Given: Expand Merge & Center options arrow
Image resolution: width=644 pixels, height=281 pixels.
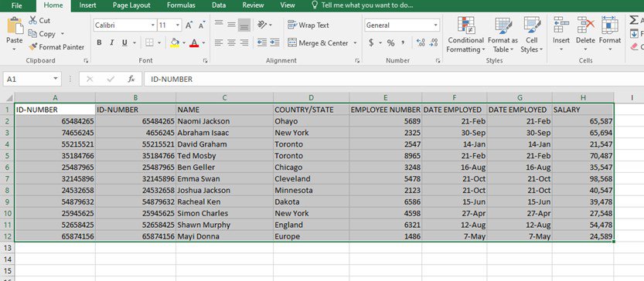Looking at the screenshot, I should click(356, 42).
